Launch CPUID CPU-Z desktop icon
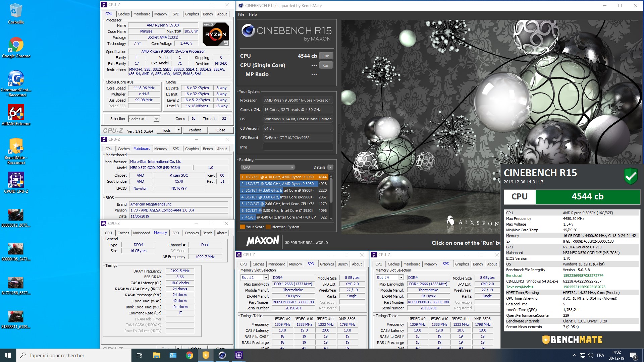 coord(16,183)
